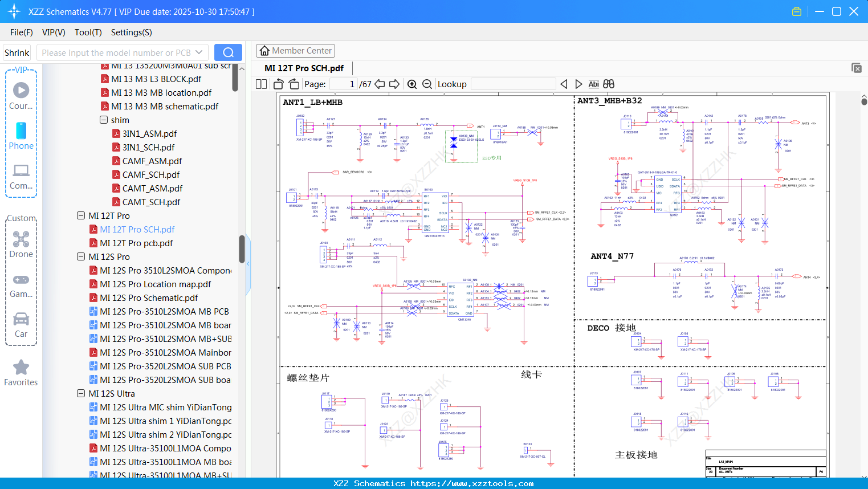Click the zoom out magnifier icon
Viewport: 868px width, 489px height.
427,84
